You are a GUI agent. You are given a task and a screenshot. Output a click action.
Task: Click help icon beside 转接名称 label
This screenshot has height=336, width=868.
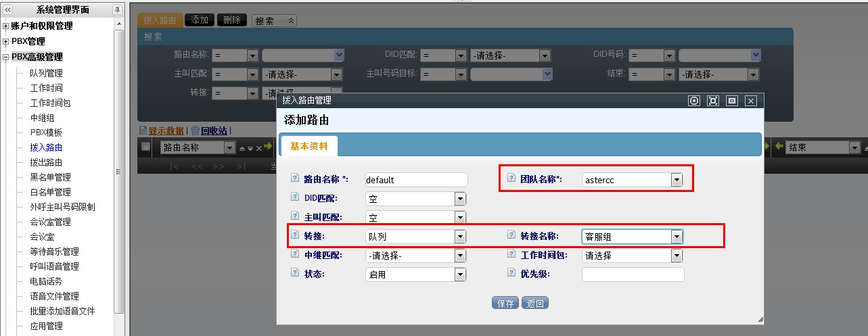click(511, 235)
